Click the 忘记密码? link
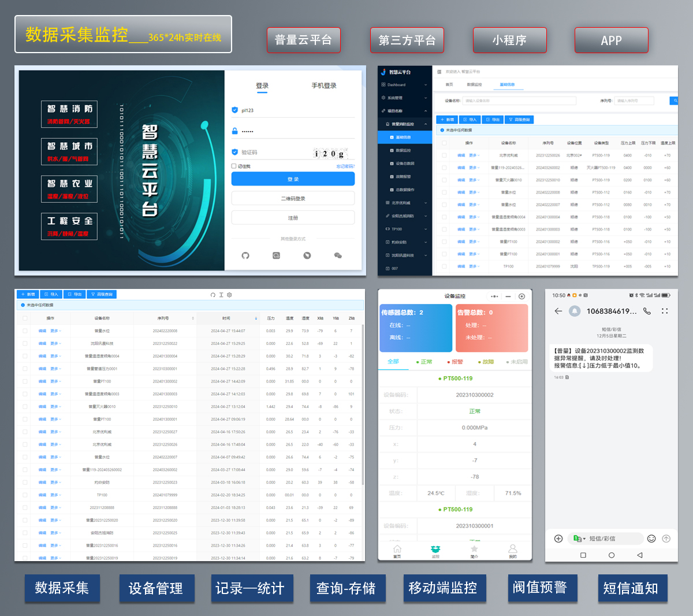The width and height of the screenshot is (693, 616). pyautogui.click(x=345, y=166)
